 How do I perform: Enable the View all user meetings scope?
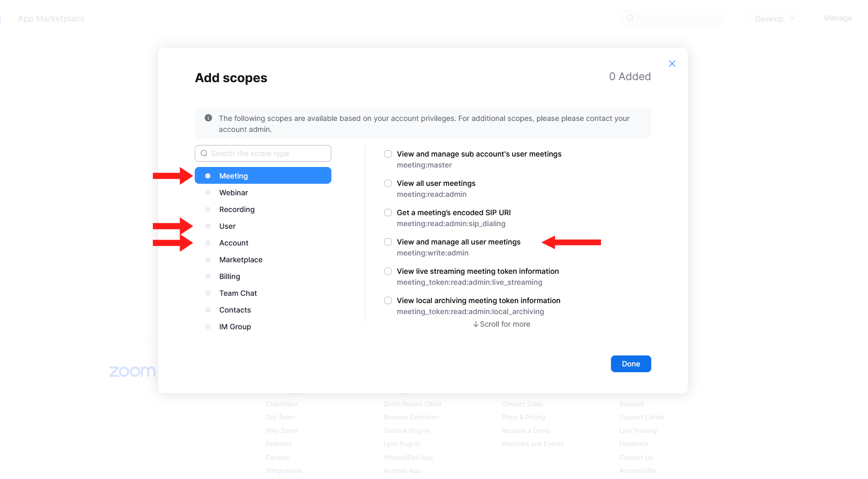pos(388,183)
